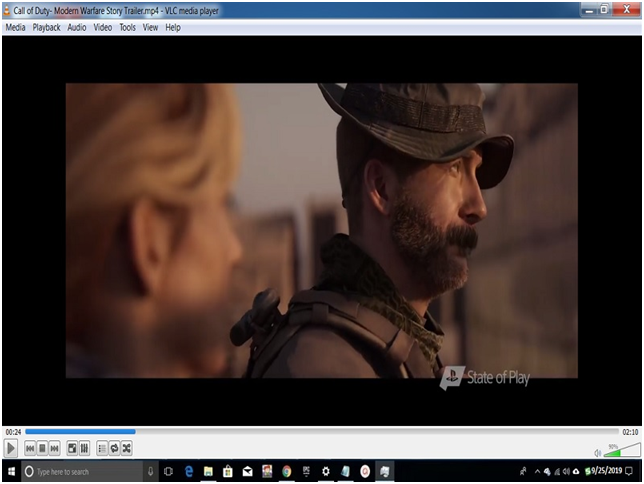The image size is (644, 484).
Task: Click the elapsed time 00:24 label
Action: (x=13, y=432)
